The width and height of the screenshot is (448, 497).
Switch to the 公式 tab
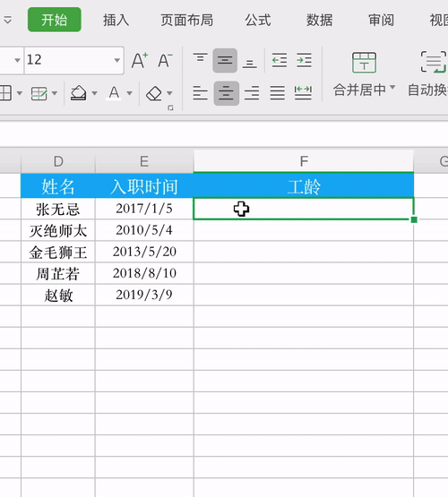pos(257,21)
